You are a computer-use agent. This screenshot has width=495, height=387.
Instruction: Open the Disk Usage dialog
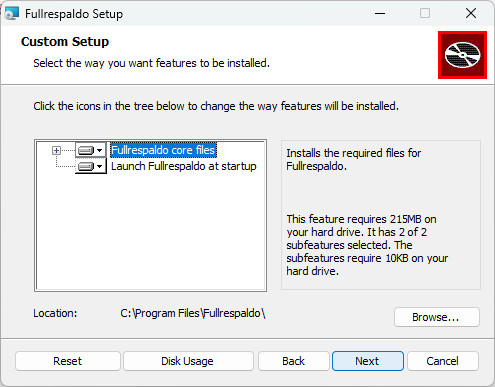click(x=188, y=361)
